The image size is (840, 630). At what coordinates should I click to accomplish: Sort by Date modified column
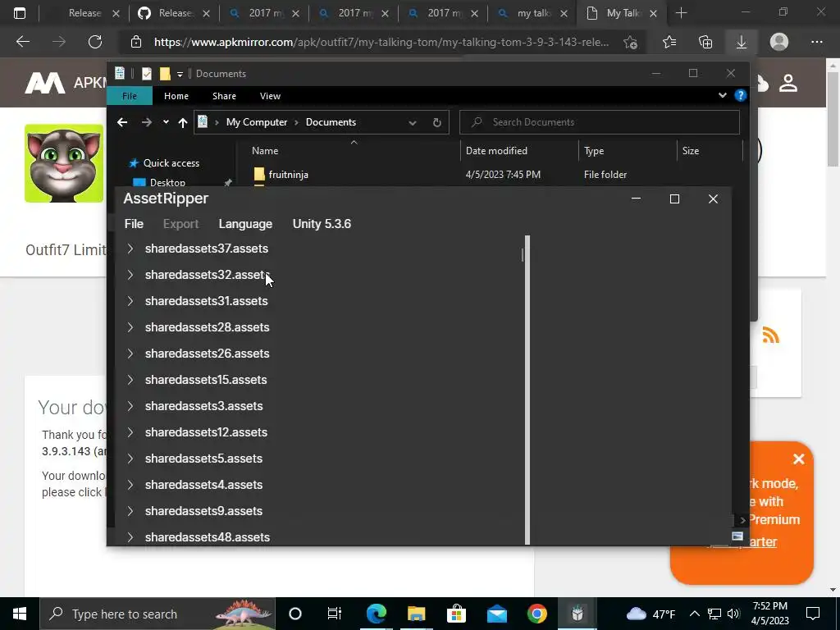point(496,151)
